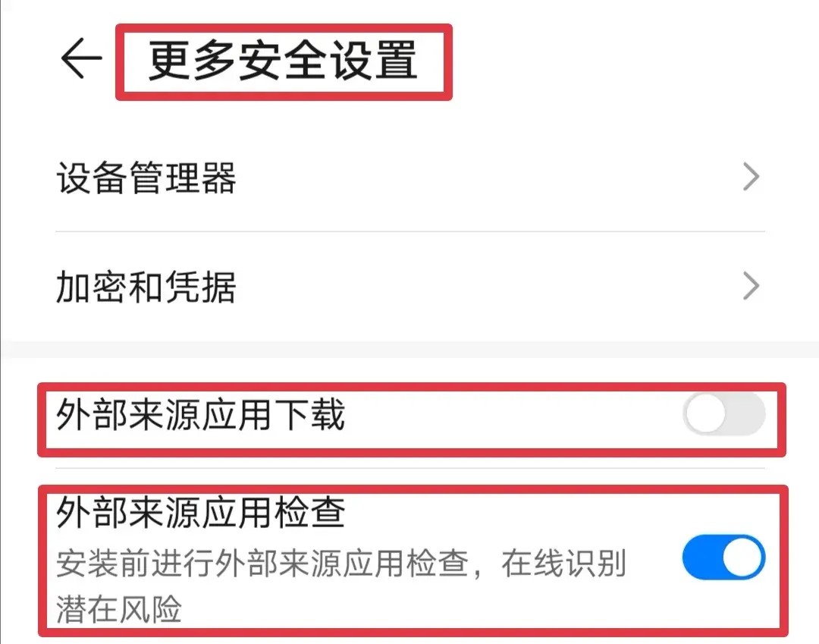This screenshot has height=644, width=819.
Task: Disable the 外部来源应用检查 switch
Action: [724, 557]
